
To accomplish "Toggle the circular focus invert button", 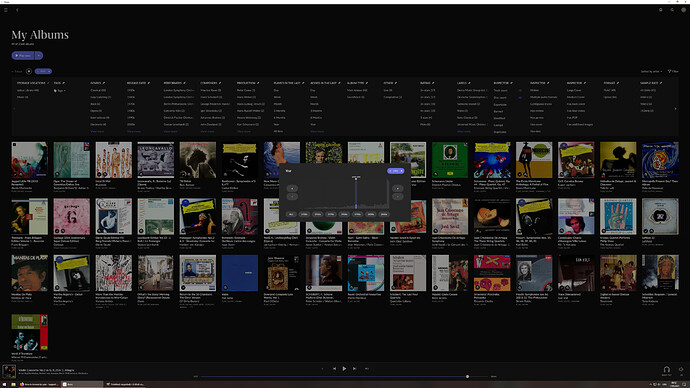I will 29,71.
